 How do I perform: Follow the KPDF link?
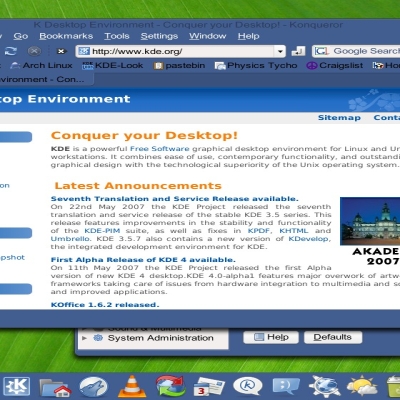click(260, 231)
